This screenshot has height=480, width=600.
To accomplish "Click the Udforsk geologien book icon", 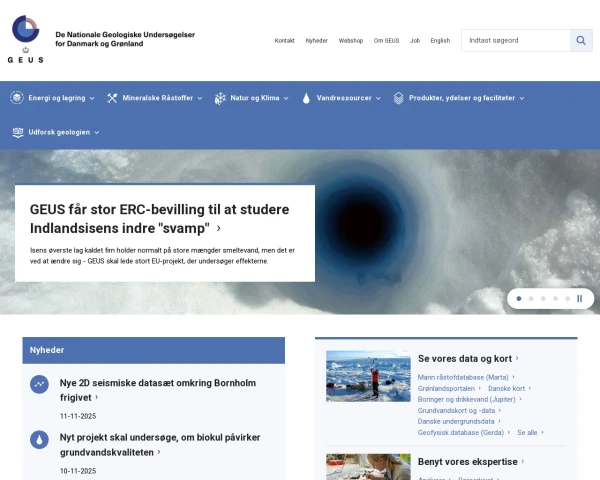I will pos(18,132).
